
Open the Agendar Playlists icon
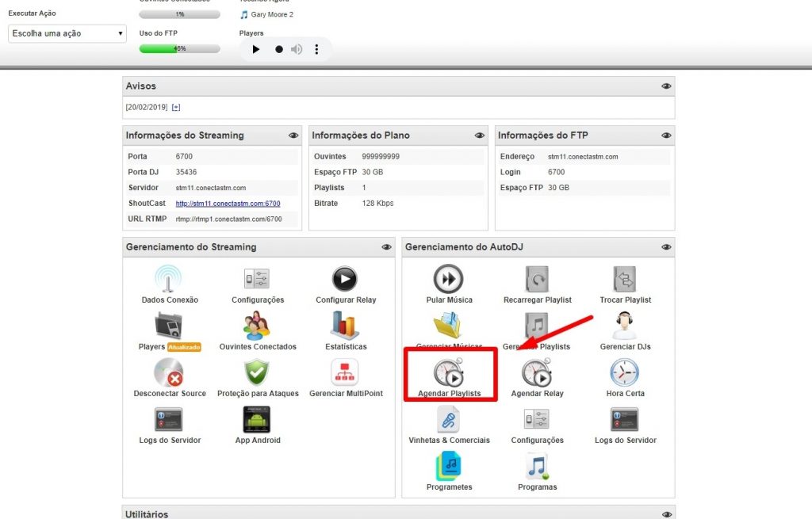pos(449,373)
